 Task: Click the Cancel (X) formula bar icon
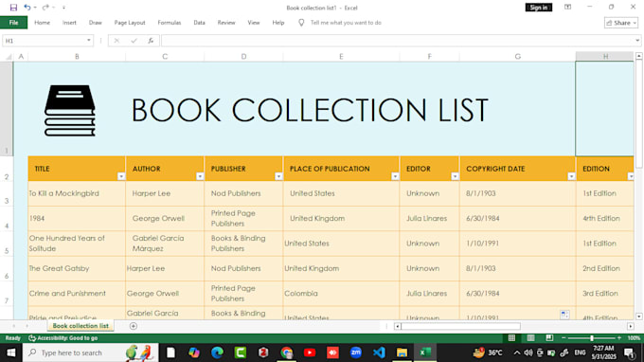(x=116, y=41)
